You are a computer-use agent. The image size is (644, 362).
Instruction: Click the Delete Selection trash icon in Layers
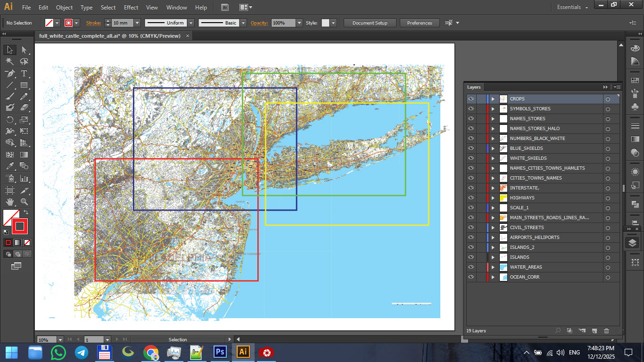pyautogui.click(x=607, y=331)
